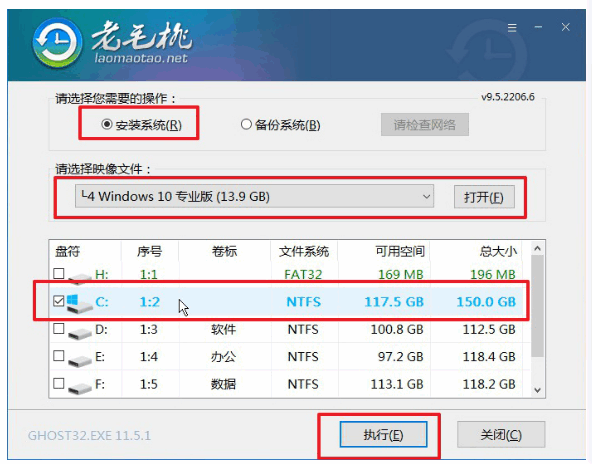Image resolution: width=592 pixels, height=464 pixels.
Task: Click the 100.8 GB free space cell
Action: click(397, 330)
